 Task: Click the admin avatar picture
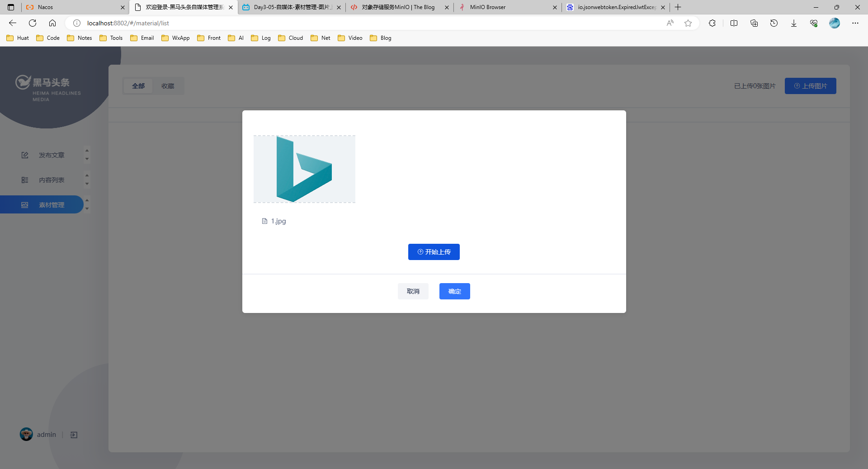click(26, 434)
